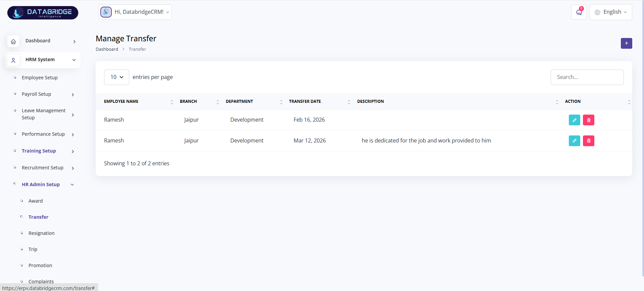The width and height of the screenshot is (644, 291).
Task: Expand the Dashboard menu chevron
Action: [75, 42]
